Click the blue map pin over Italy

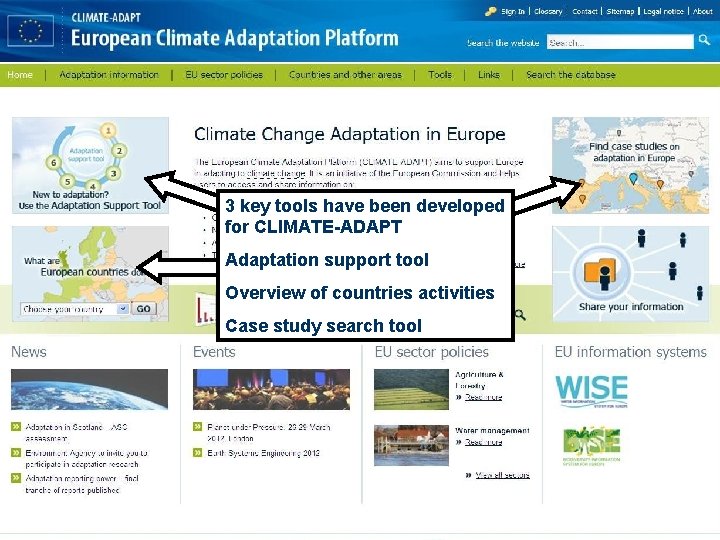pos(634,178)
